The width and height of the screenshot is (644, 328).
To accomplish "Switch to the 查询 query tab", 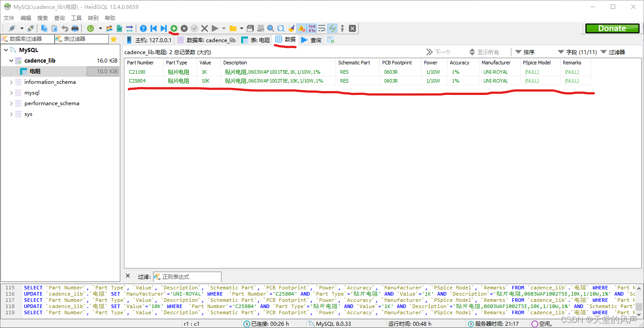I will coord(311,40).
